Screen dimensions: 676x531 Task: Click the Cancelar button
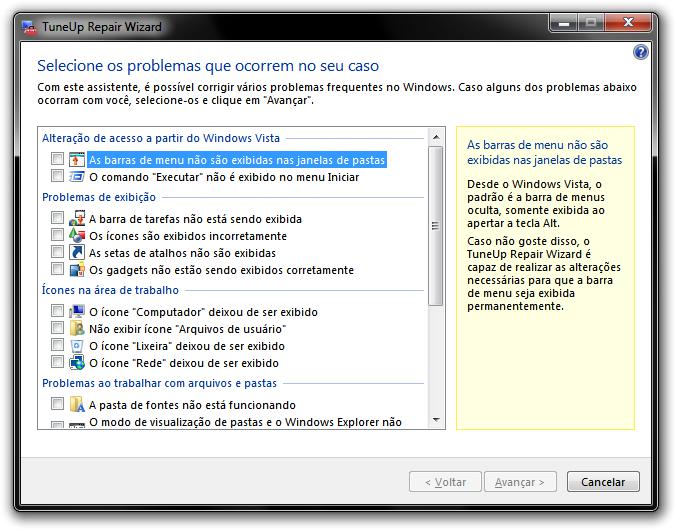coord(603,482)
